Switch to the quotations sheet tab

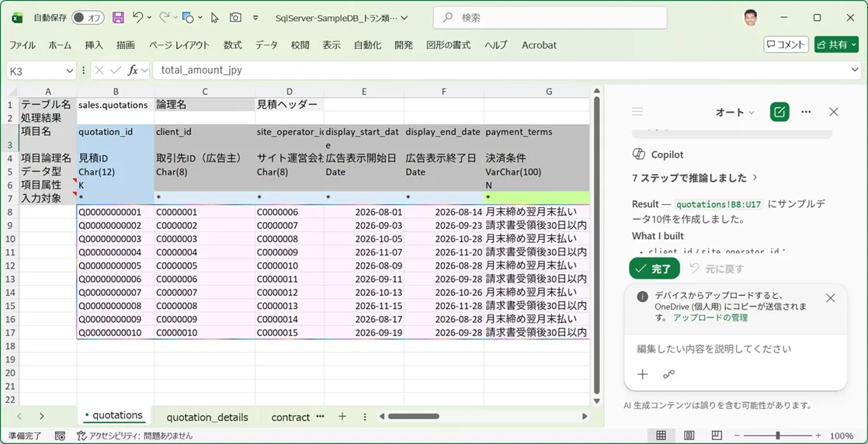pyautogui.click(x=114, y=415)
